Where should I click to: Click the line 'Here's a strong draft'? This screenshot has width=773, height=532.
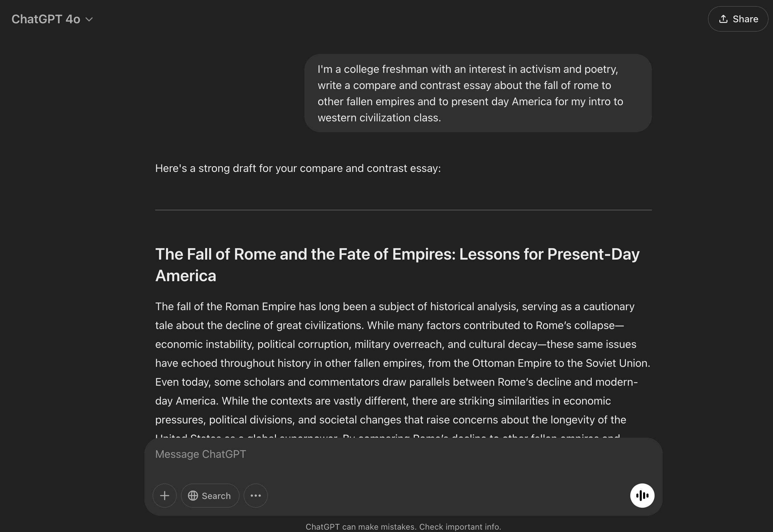[x=298, y=168]
